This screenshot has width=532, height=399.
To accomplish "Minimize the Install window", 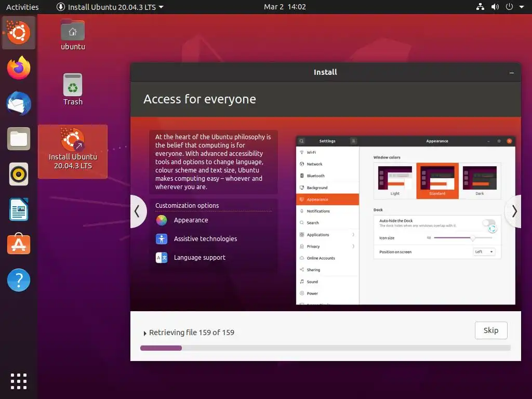I will point(512,73).
